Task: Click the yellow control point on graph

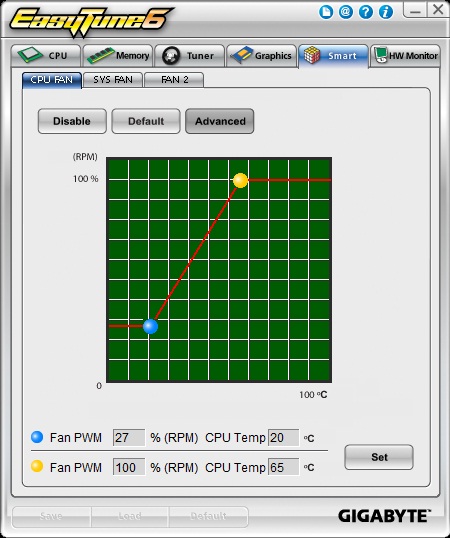Action: point(240,180)
